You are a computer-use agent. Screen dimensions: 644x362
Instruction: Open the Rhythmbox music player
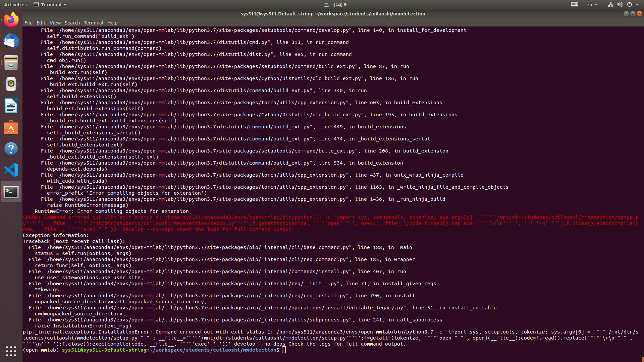(x=11, y=84)
